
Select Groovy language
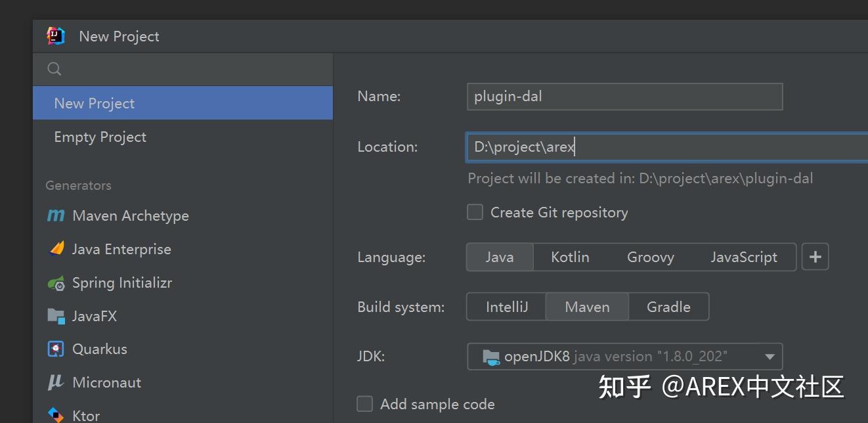pos(651,257)
